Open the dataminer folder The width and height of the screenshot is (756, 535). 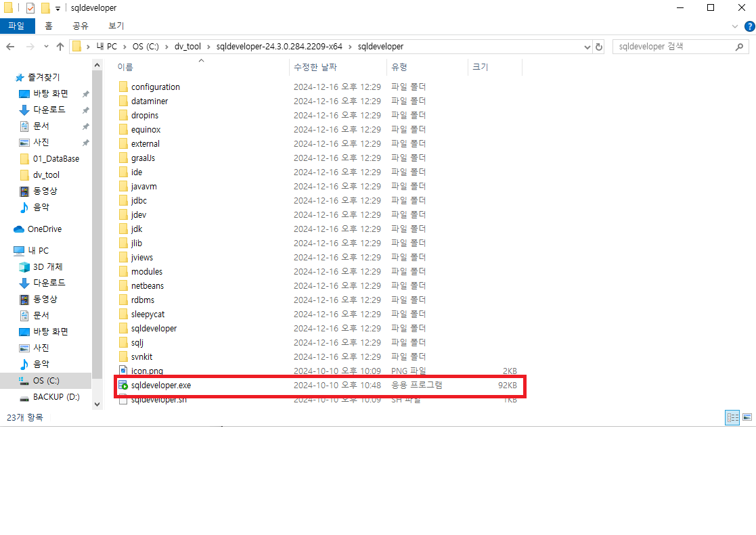tap(150, 101)
